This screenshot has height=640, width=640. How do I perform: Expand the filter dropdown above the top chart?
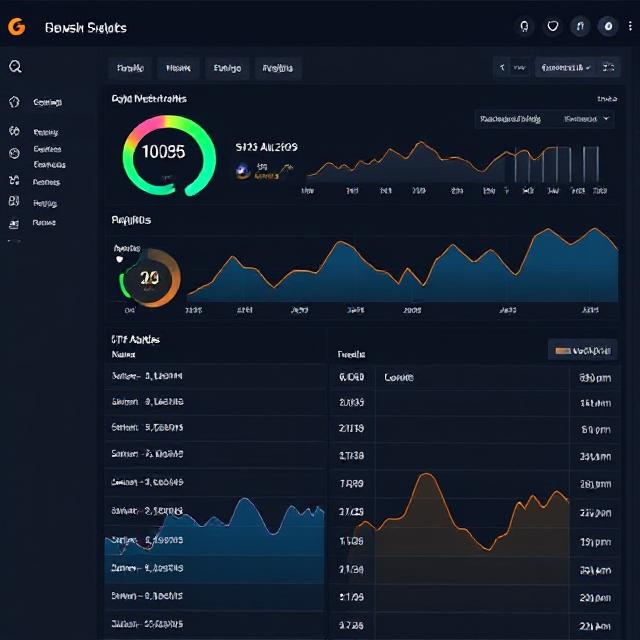543,119
